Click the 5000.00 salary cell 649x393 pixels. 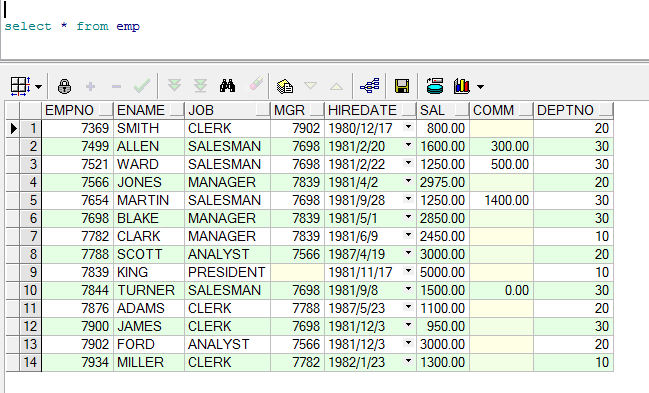(x=443, y=272)
